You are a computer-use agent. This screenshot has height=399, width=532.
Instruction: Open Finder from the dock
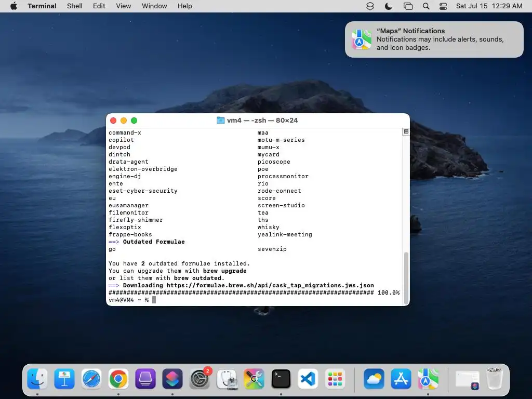point(37,378)
